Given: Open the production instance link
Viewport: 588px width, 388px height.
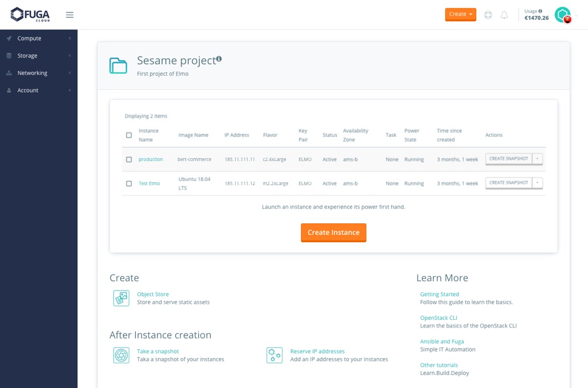Looking at the screenshot, I should click(x=151, y=159).
